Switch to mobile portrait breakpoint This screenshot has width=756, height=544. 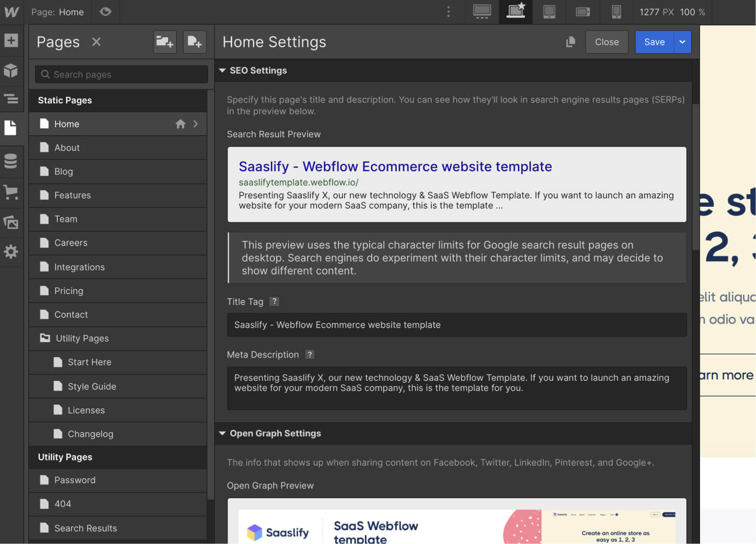tap(616, 11)
